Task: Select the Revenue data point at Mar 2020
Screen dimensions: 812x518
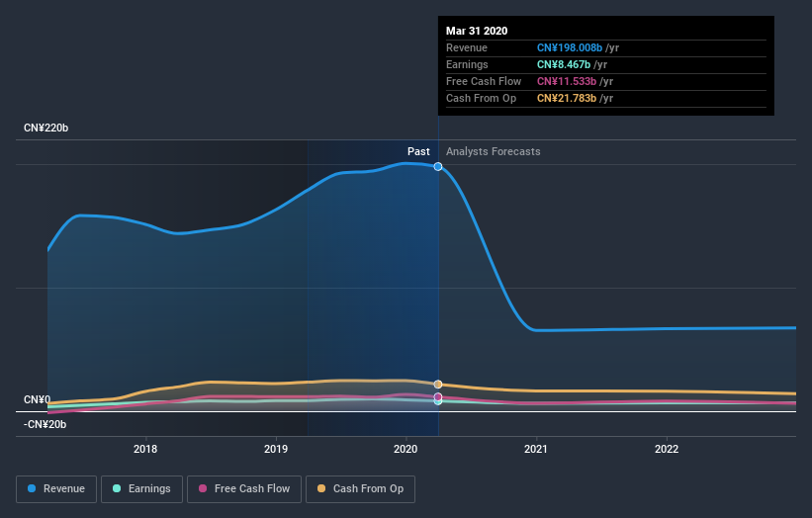Action: 438,167
